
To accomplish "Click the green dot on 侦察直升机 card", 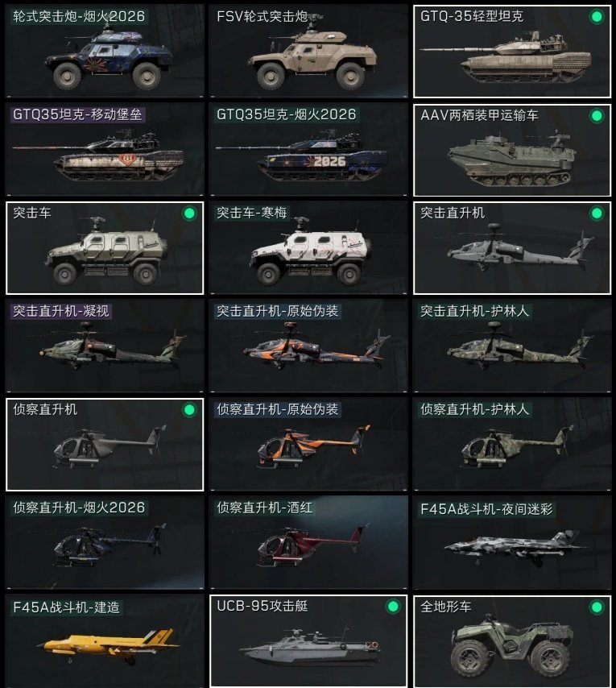I will 189,410.
